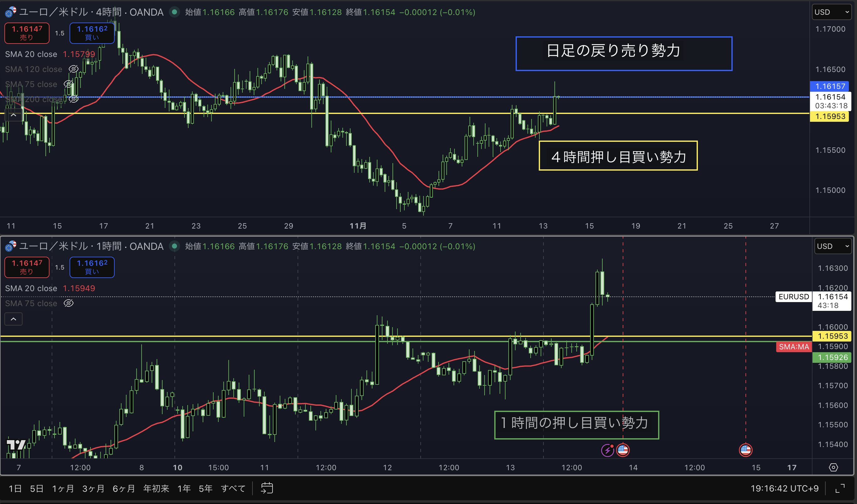Toggle visibility of SMA 75 in upper chart
The height and width of the screenshot is (504, 857).
coord(68,84)
